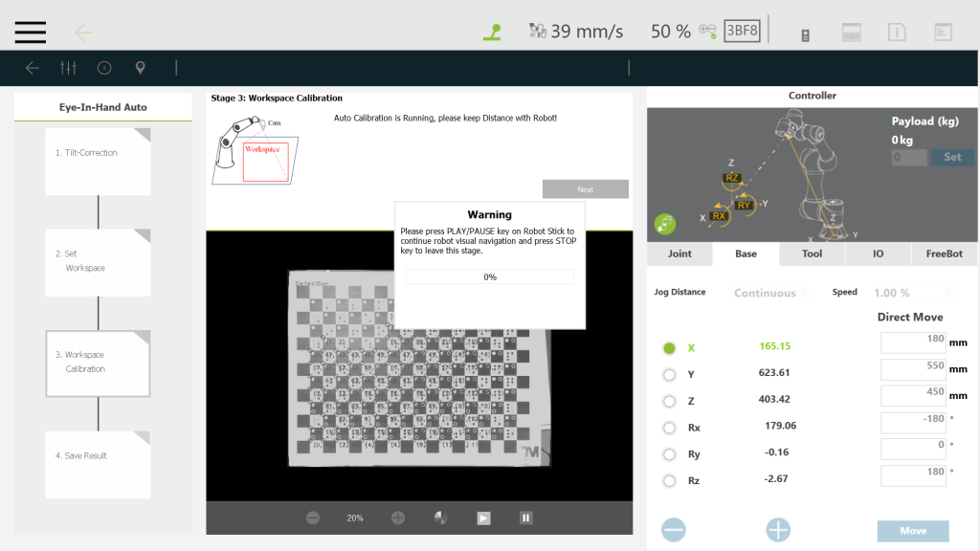Click the Move button
Screen dimensions: 980x551
pos(913,531)
